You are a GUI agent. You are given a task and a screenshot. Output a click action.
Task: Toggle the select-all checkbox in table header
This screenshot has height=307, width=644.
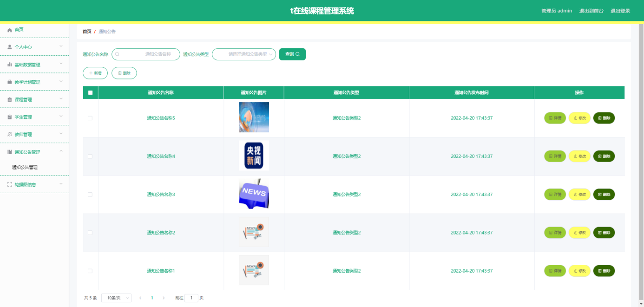(90, 92)
